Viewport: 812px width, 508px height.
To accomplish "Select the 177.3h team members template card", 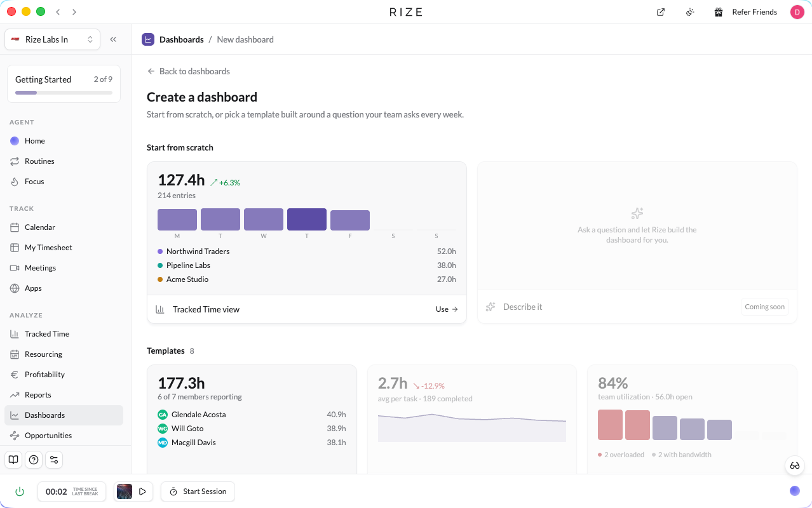I will coord(252,419).
